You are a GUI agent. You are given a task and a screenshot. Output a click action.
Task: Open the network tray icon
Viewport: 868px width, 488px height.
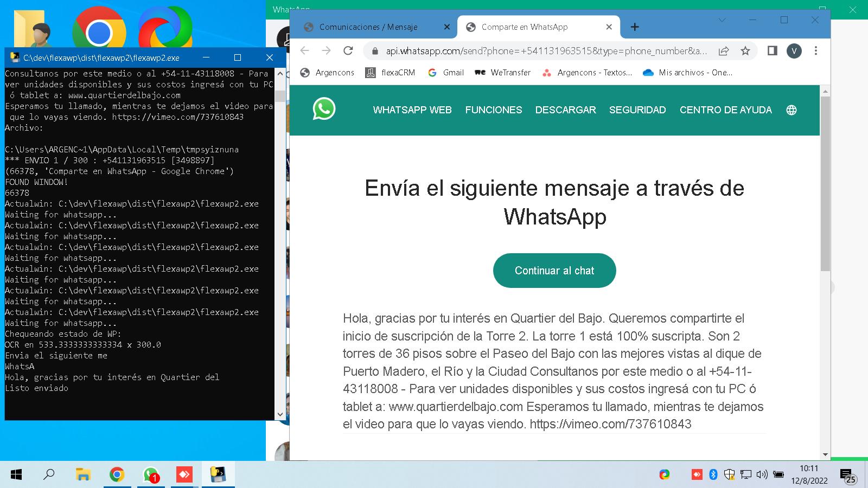coord(746,475)
